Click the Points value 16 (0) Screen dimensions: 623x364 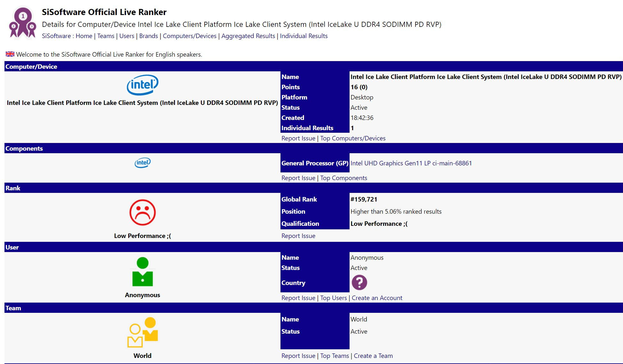[359, 87]
